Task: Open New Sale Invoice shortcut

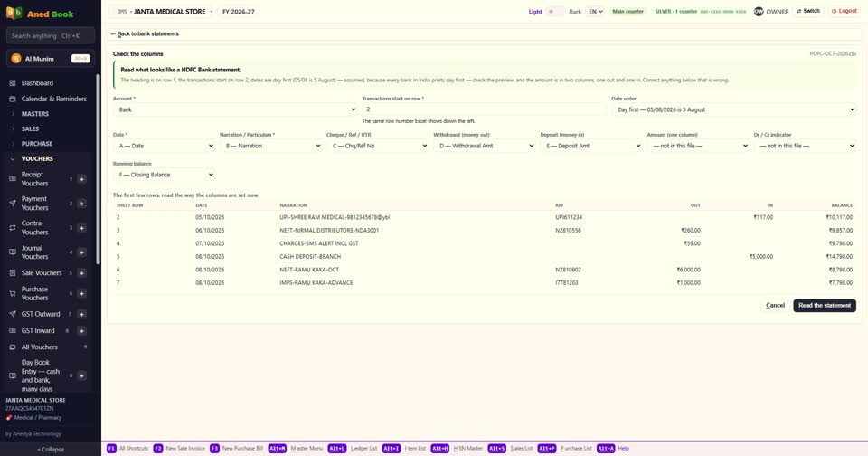Action: [179, 448]
